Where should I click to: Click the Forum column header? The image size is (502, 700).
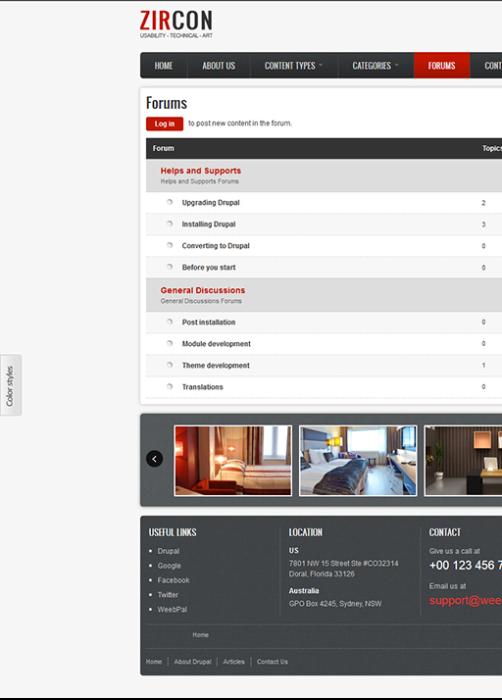click(163, 148)
